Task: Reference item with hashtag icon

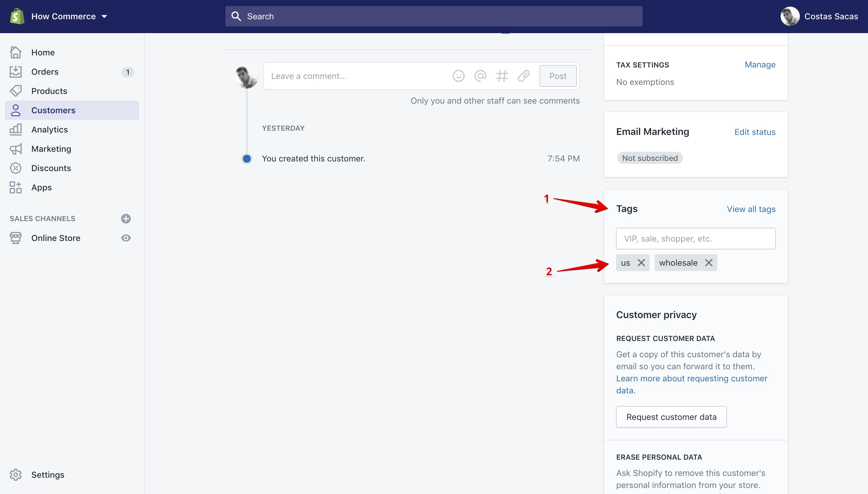Action: [502, 76]
